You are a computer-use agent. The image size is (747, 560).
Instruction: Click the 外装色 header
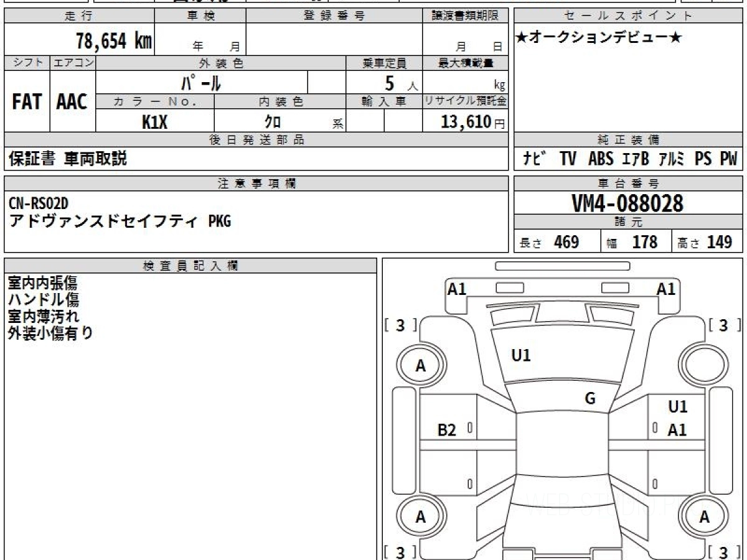(x=221, y=63)
